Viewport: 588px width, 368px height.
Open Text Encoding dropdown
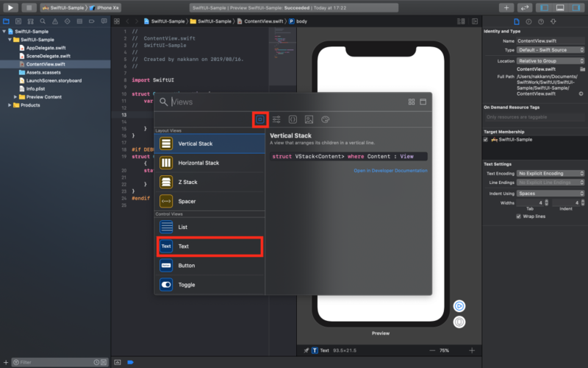click(x=551, y=174)
